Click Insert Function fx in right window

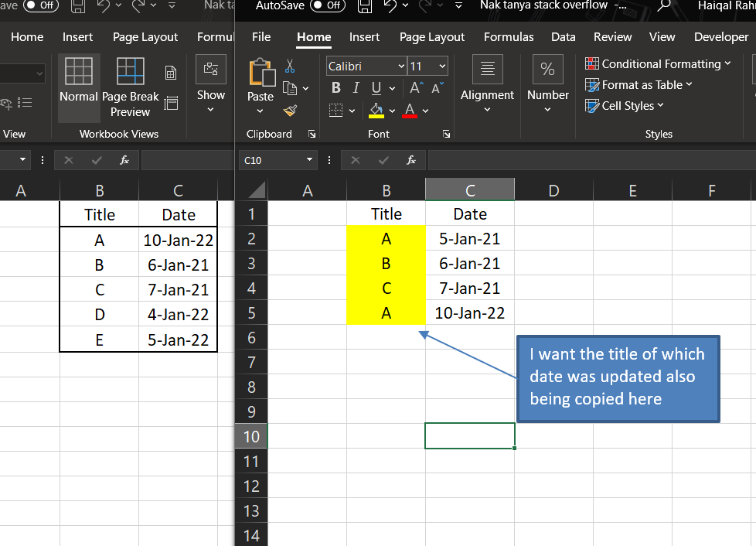click(410, 160)
